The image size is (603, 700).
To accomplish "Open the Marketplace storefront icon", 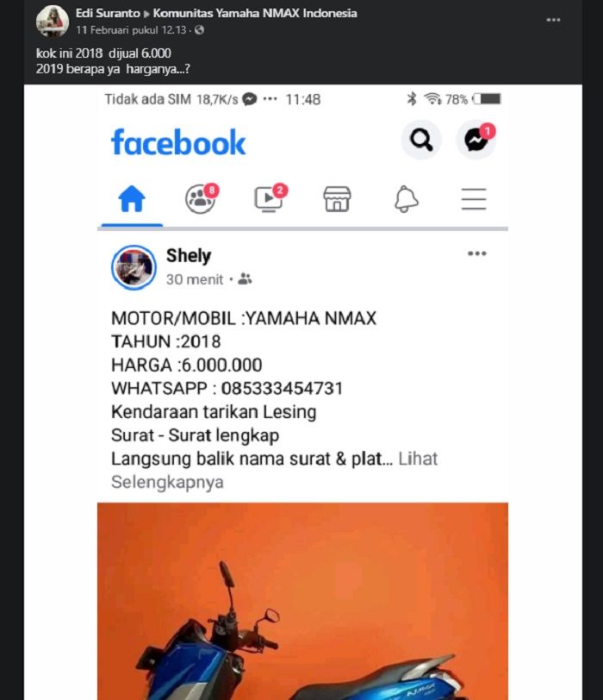I will 337,198.
